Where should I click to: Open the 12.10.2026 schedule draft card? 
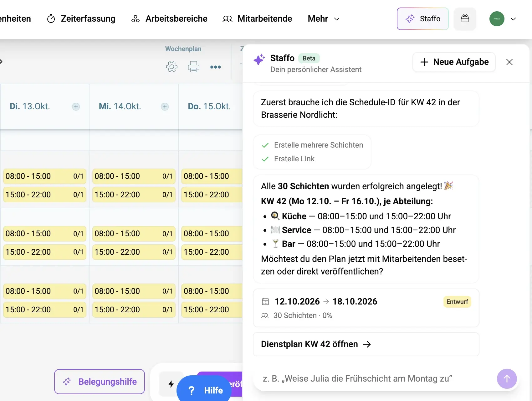pyautogui.click(x=366, y=308)
